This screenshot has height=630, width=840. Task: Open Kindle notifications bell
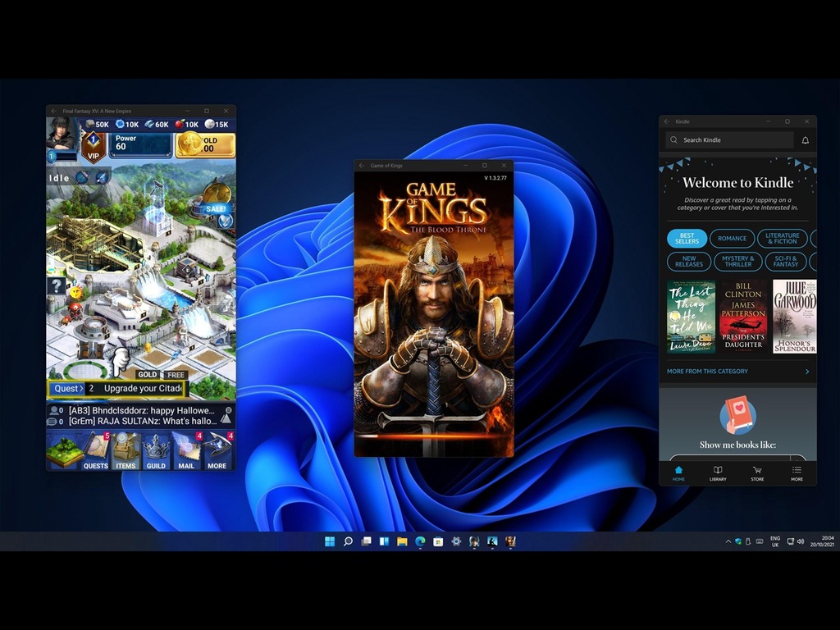pyautogui.click(x=806, y=140)
